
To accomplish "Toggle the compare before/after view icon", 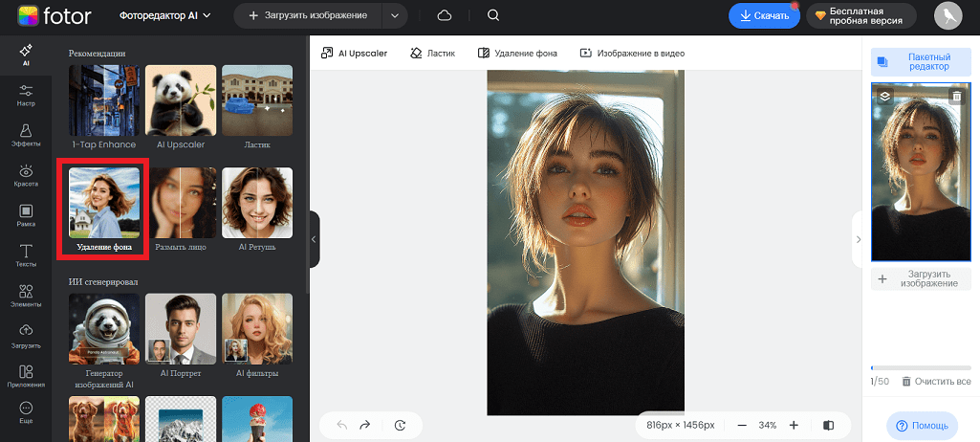I will click(x=828, y=425).
